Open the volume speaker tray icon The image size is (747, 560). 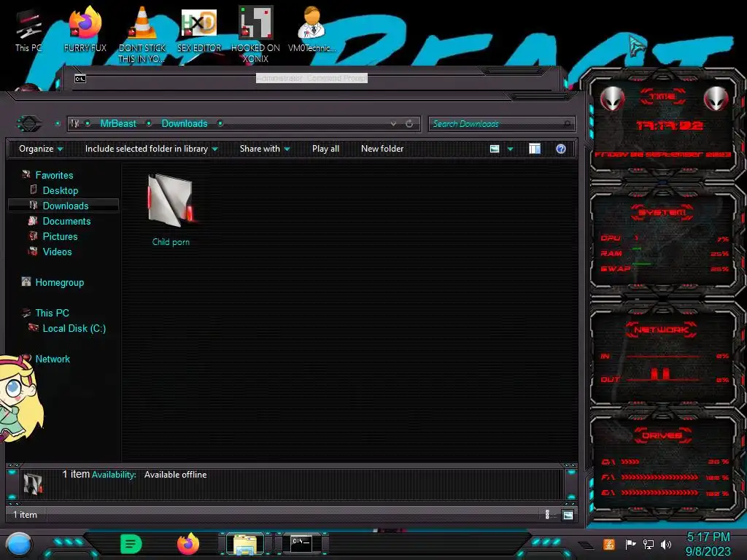(666, 544)
